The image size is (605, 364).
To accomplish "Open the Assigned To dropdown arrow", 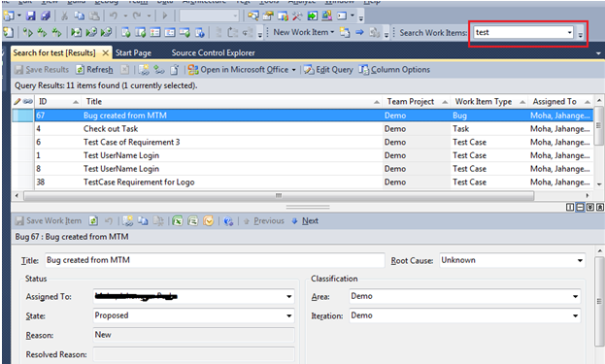I will [x=288, y=296].
